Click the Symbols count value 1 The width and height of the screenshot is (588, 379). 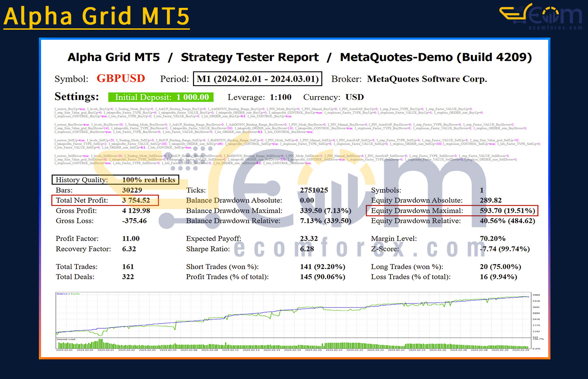point(482,190)
